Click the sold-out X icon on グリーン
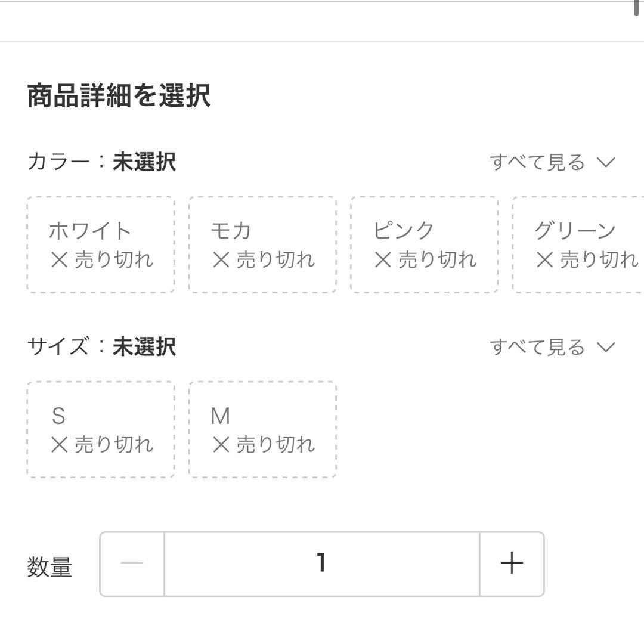 (544, 259)
